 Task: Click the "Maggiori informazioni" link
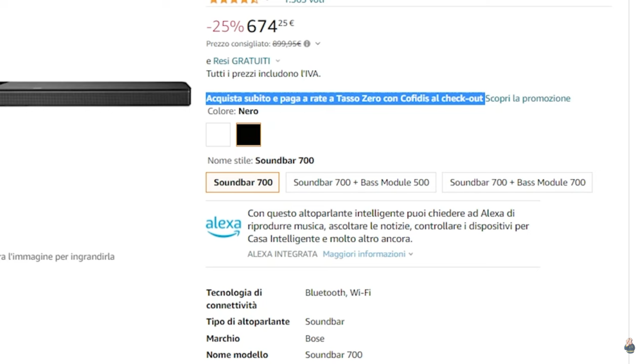click(363, 254)
